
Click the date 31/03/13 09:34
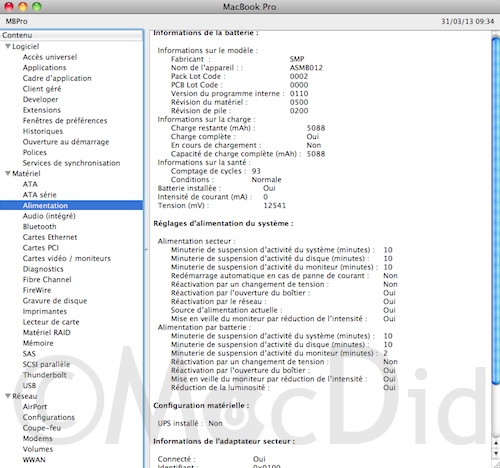coord(468,21)
